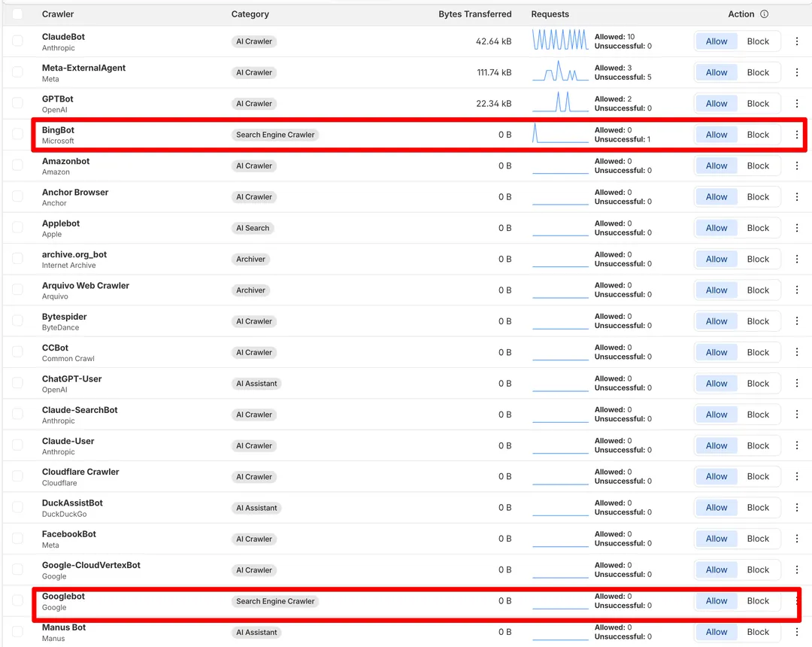
Task: Click the Meta-ExternalAgent requests sparkline chart
Action: (x=560, y=71)
